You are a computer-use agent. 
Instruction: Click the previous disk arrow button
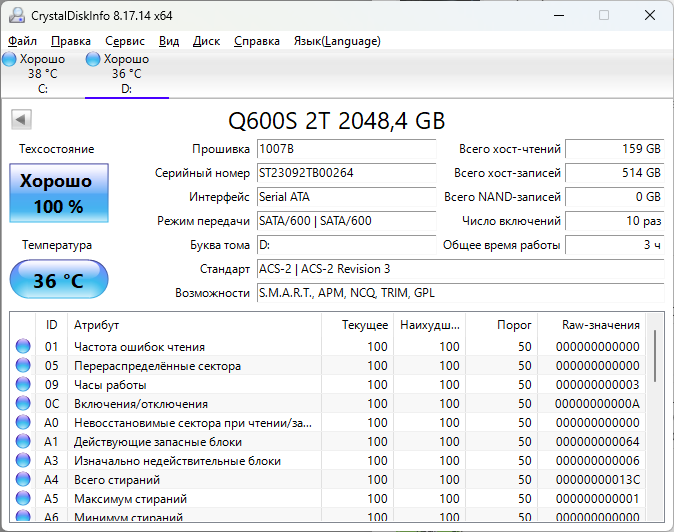[21, 119]
